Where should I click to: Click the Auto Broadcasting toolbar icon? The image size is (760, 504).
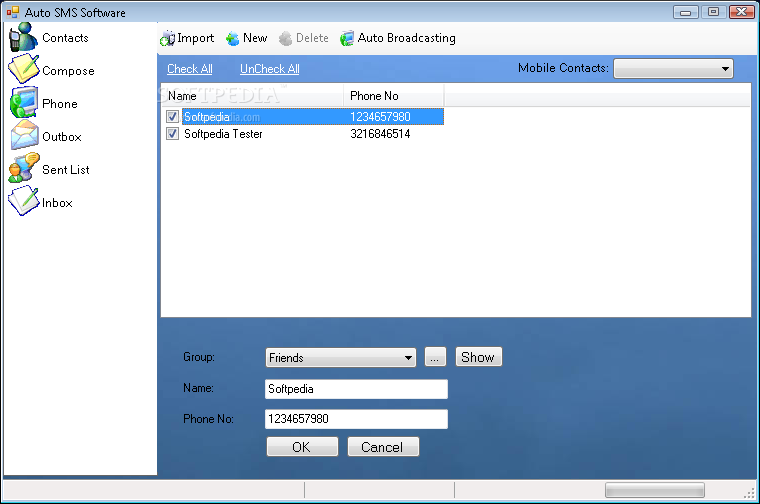347,38
